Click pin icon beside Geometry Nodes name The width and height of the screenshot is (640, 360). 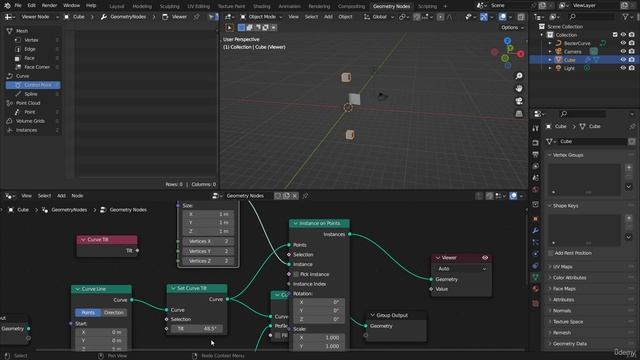[x=305, y=196]
